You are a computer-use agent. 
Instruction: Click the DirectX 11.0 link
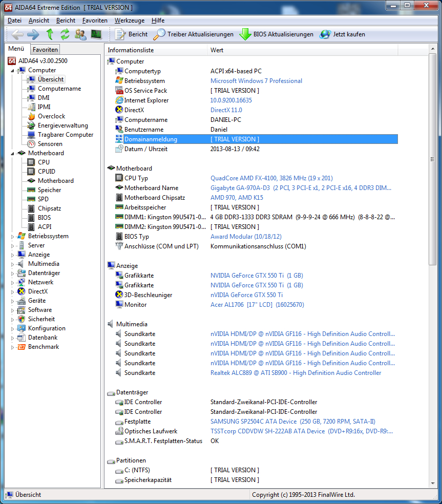point(226,110)
